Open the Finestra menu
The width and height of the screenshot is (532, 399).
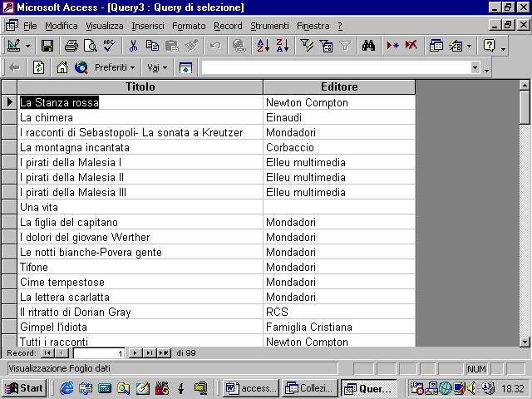click(x=313, y=26)
